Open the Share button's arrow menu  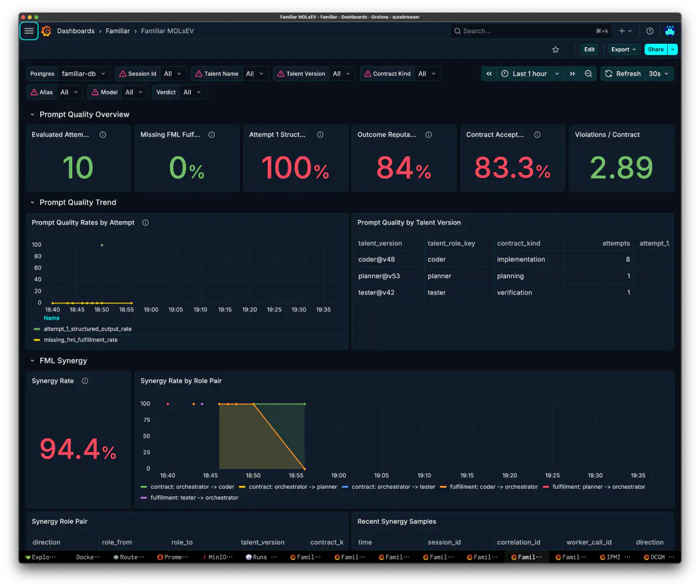click(673, 50)
